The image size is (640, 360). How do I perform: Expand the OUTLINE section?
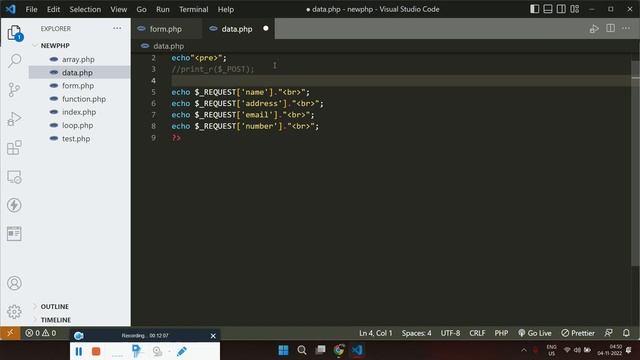click(55, 306)
